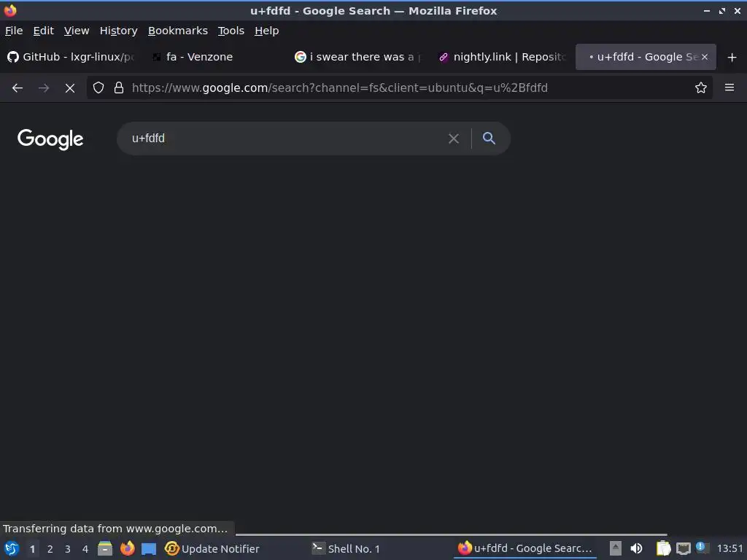747x560 pixels.
Task: Bookmark this page with the star
Action: point(701,87)
